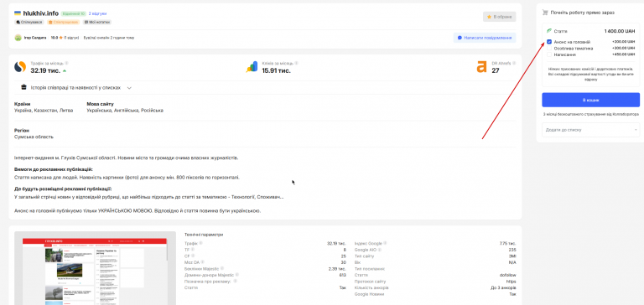This screenshot has width=644, height=305.
Task: Check the Написання option
Action: point(549,54)
